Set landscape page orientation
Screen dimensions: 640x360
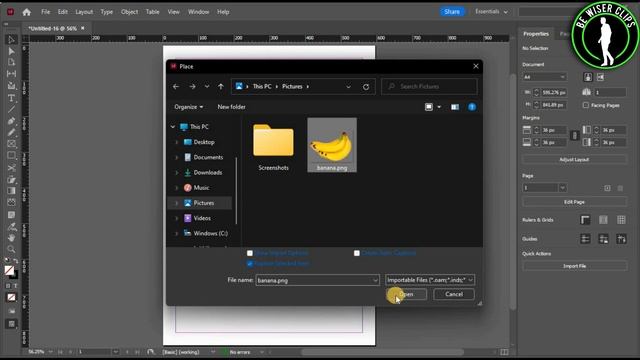(600, 77)
